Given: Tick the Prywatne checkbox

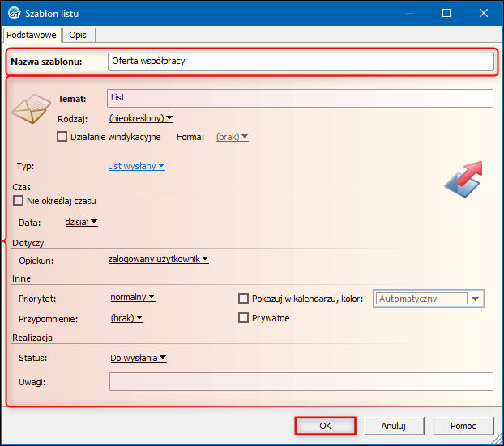Looking at the screenshot, I should click(243, 318).
